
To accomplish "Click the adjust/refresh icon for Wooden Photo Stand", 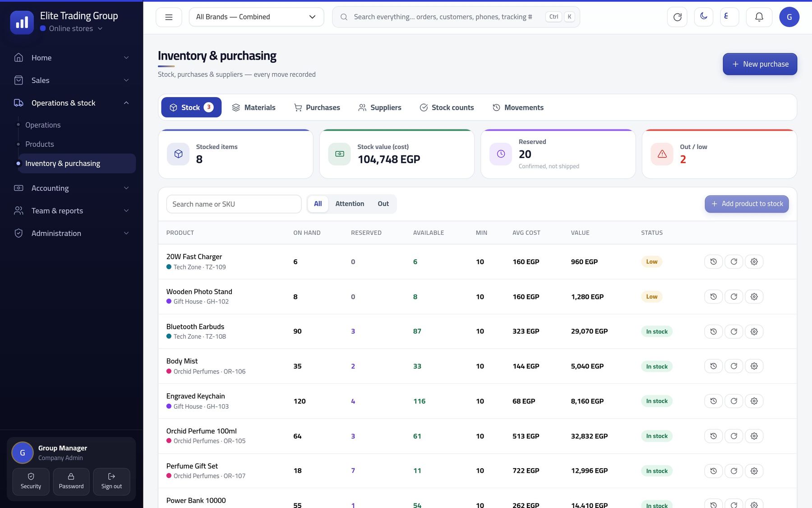I will (734, 297).
